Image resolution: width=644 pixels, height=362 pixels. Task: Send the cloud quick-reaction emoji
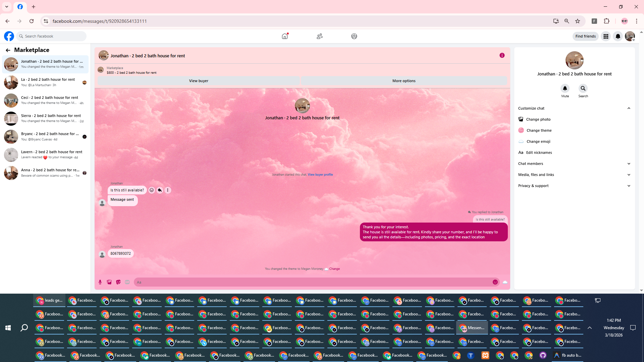pyautogui.click(x=505, y=282)
